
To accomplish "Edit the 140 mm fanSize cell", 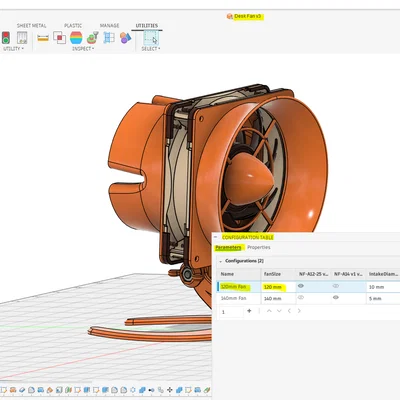I will coord(278,298).
